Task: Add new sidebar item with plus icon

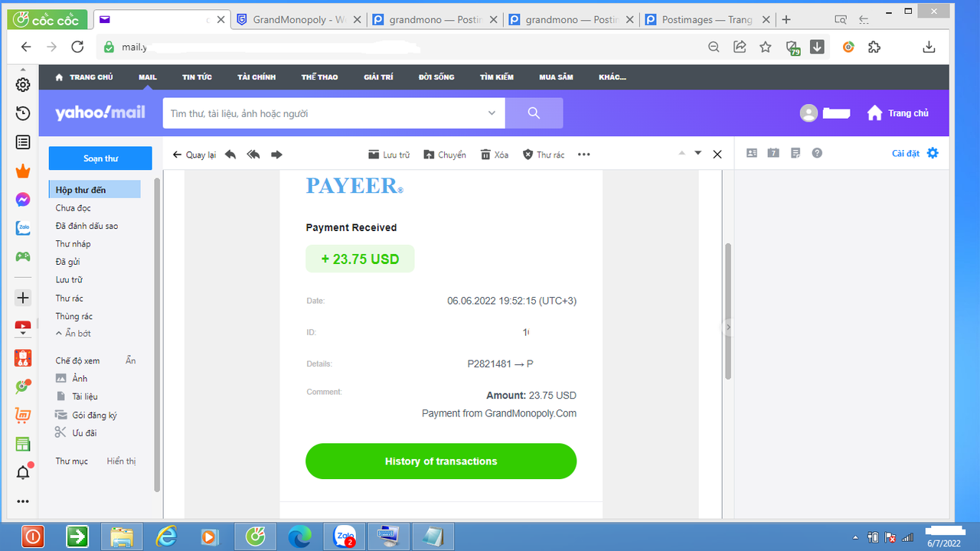Action: [23, 298]
